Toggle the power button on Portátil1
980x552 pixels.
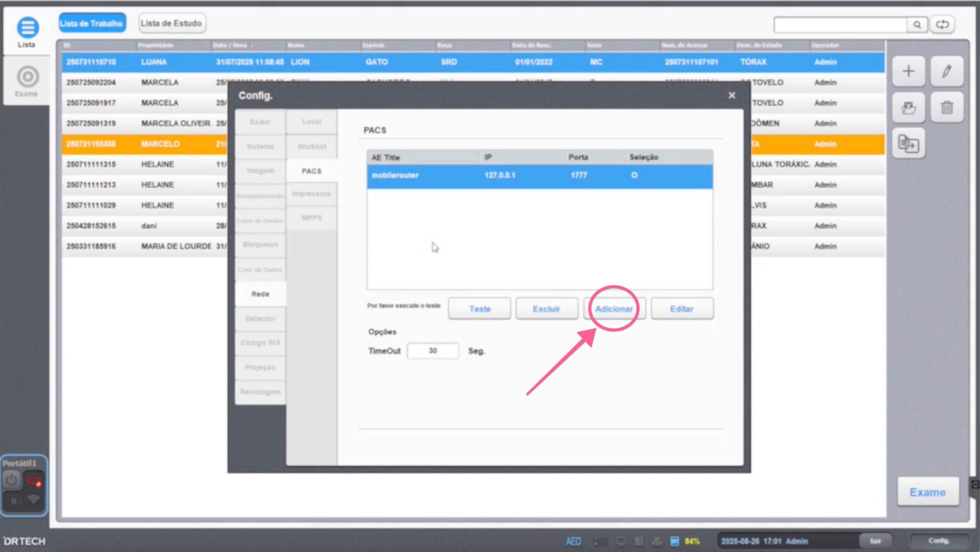pyautogui.click(x=12, y=480)
